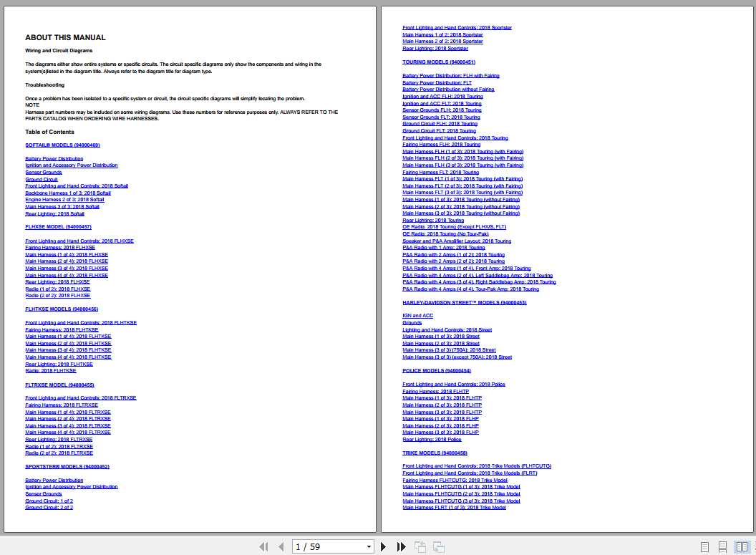756x555 pixels.
Task: Open Front Lighting and Hand Controls: 2018 Sportster
Action: click(457, 28)
